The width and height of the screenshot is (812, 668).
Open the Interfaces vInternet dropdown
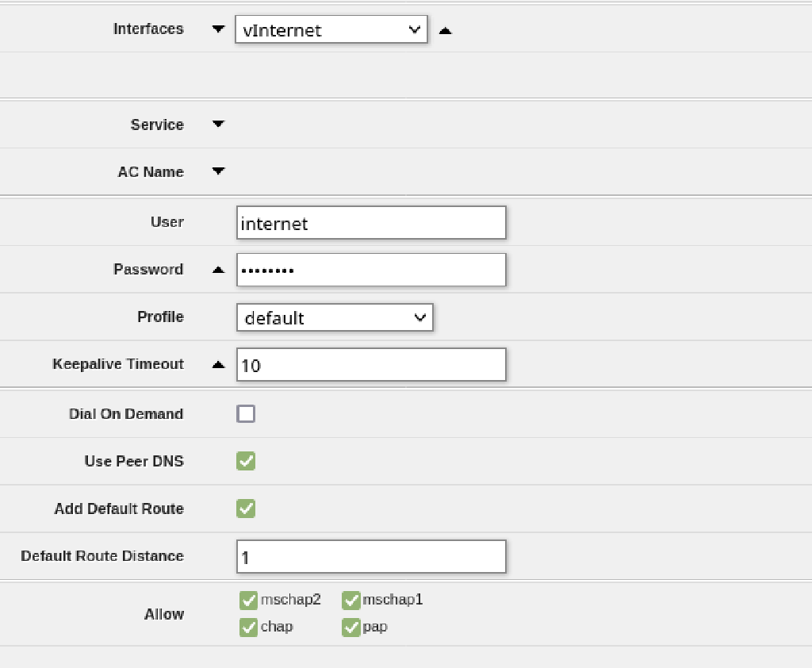coord(331,29)
